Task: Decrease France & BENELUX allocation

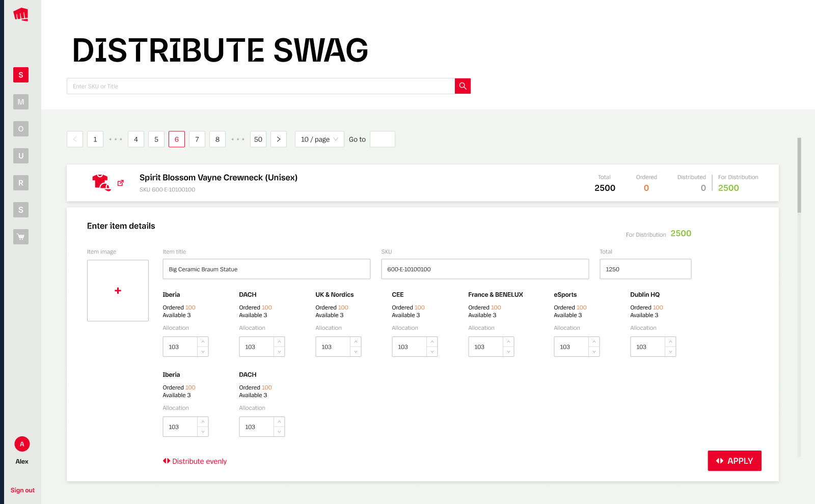Action: 508,352
